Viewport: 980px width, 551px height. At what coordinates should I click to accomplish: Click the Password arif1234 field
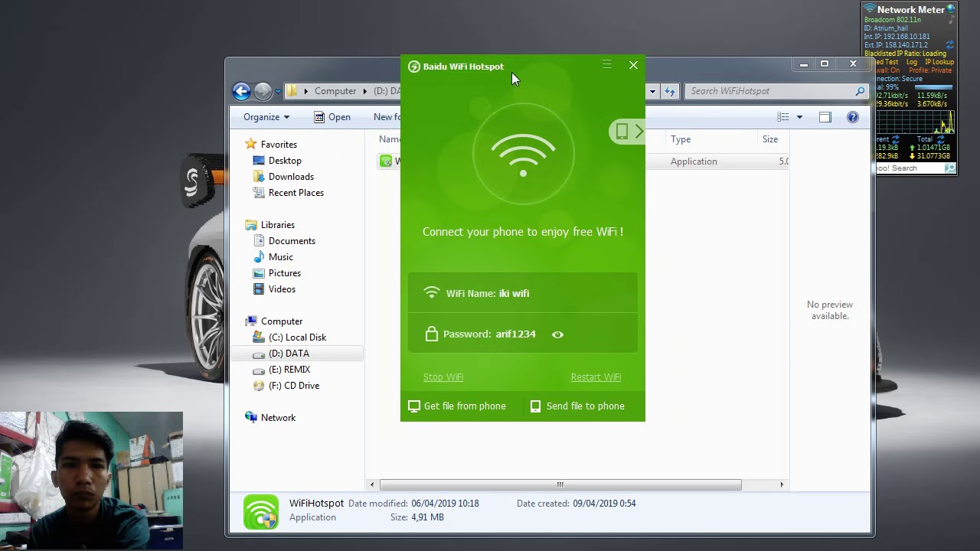(523, 334)
